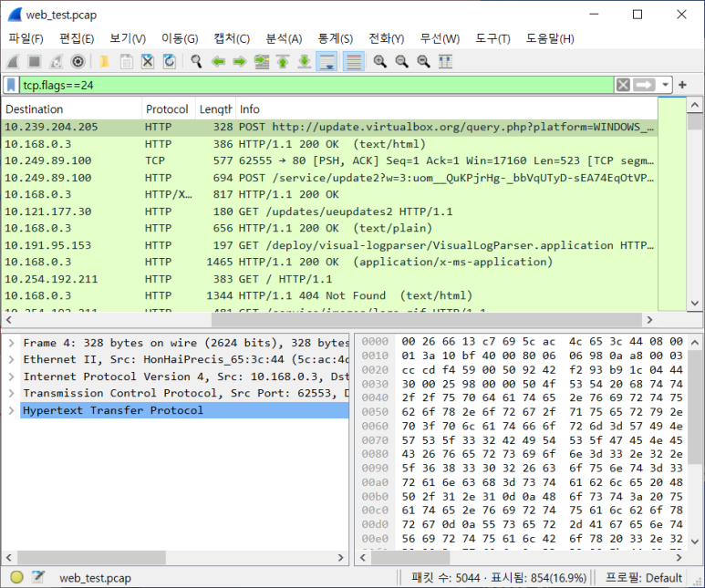Open the 편집(E) menu
The height and width of the screenshot is (588, 705).
click(x=77, y=38)
